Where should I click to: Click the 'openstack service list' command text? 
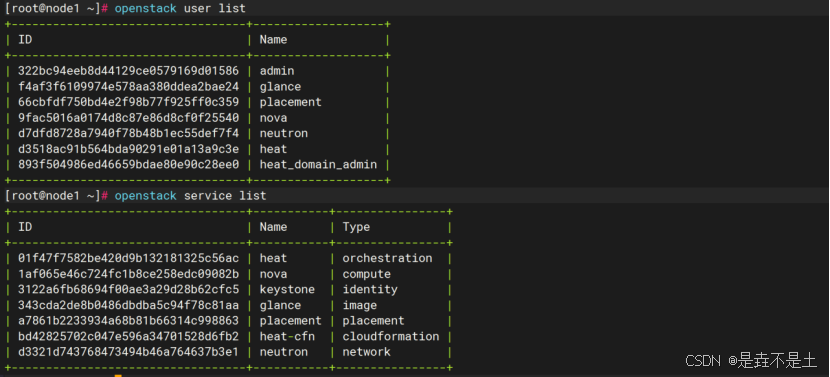click(x=191, y=196)
